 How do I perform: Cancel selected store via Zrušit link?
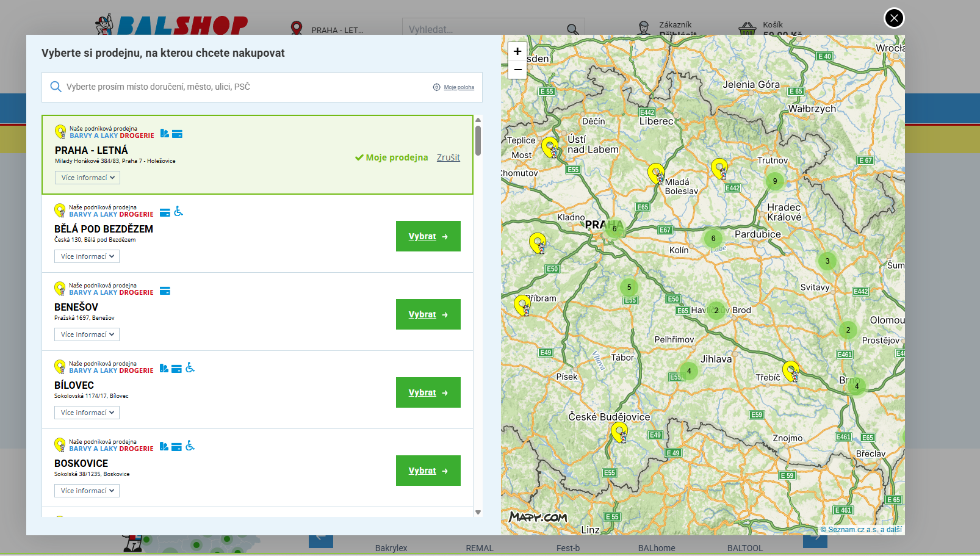pos(448,157)
